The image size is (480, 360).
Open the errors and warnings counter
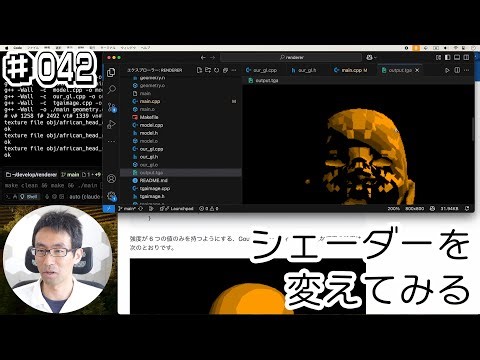pyautogui.click(x=209, y=209)
